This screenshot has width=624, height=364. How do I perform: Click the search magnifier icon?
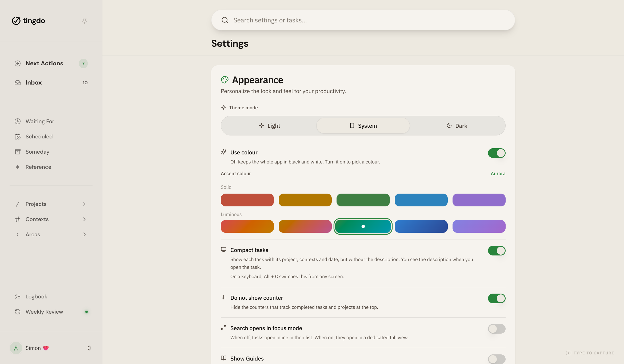pos(225,20)
